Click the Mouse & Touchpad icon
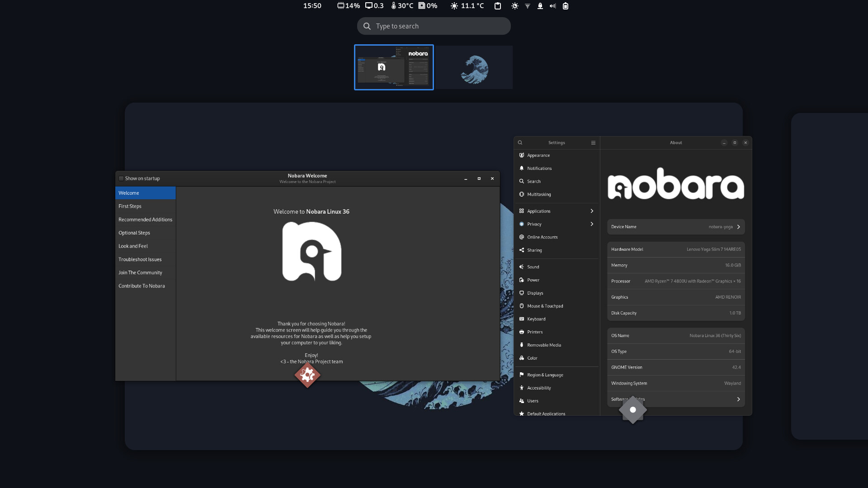This screenshot has width=868, height=488. (x=521, y=306)
